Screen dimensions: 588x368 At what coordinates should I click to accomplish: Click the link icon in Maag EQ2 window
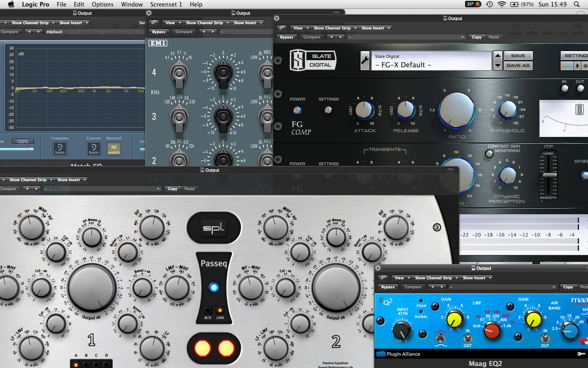coord(383,278)
